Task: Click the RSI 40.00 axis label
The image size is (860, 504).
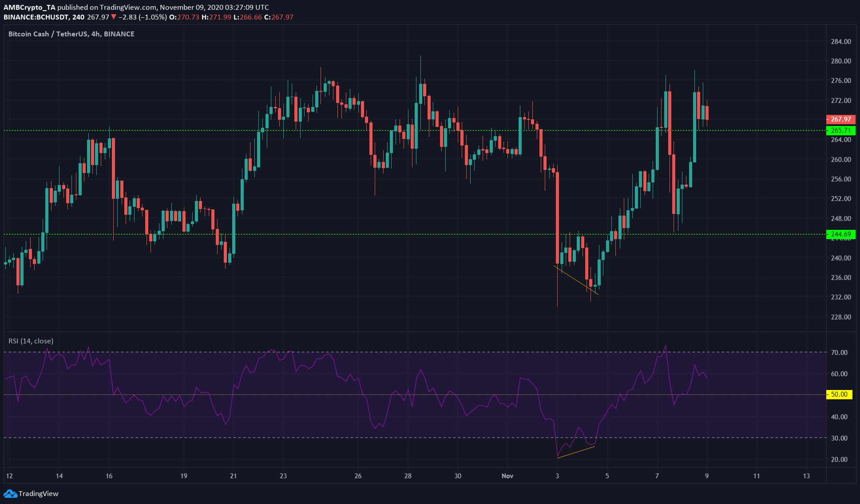Action: (x=839, y=417)
